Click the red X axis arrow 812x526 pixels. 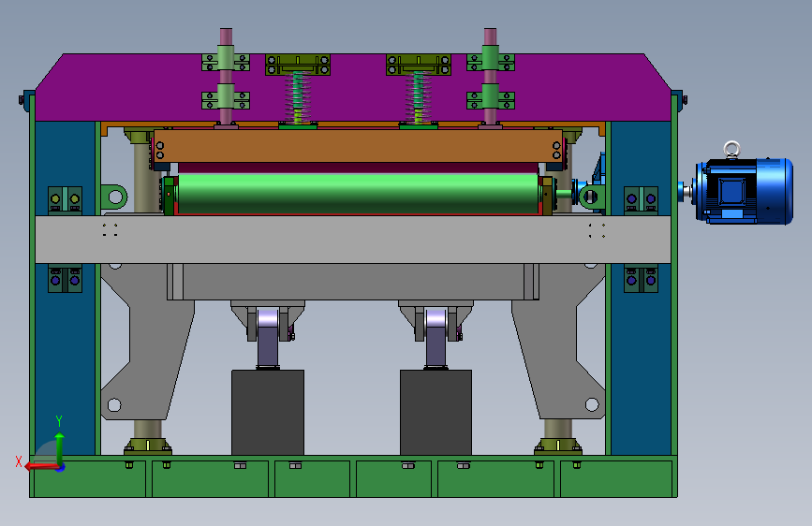41,466
